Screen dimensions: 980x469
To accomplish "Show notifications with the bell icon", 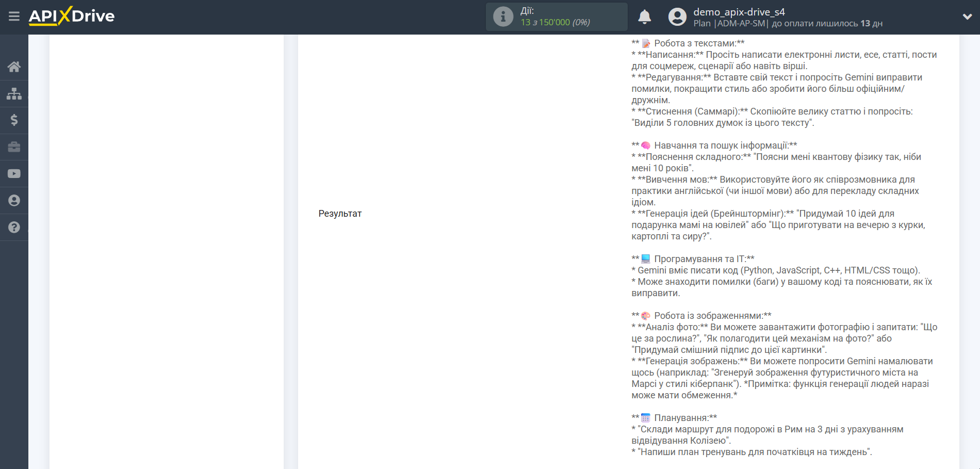I will pos(644,17).
